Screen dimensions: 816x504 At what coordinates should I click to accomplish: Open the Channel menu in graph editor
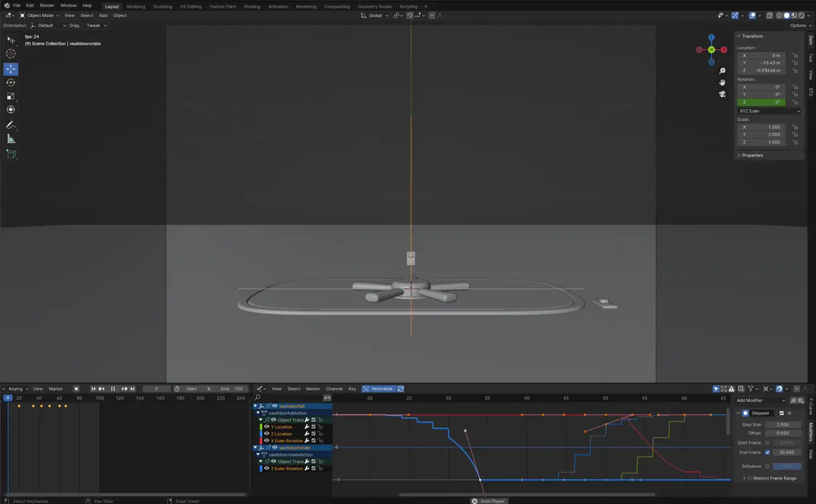point(334,389)
